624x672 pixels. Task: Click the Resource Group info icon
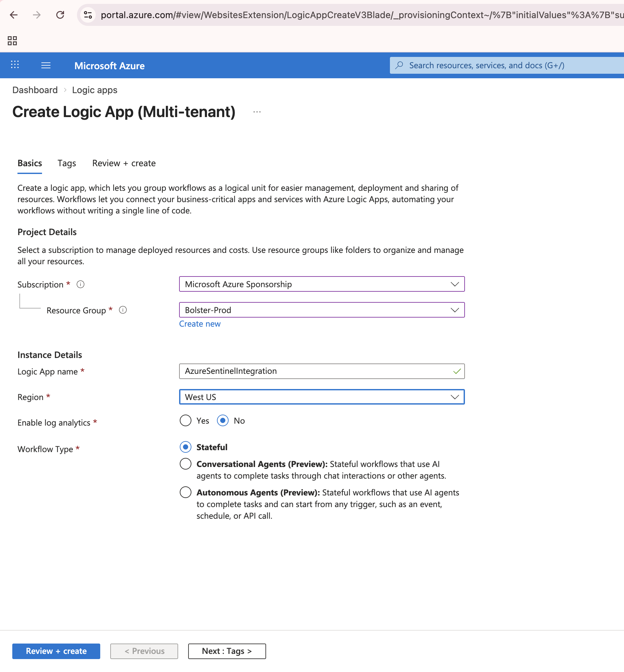(123, 310)
